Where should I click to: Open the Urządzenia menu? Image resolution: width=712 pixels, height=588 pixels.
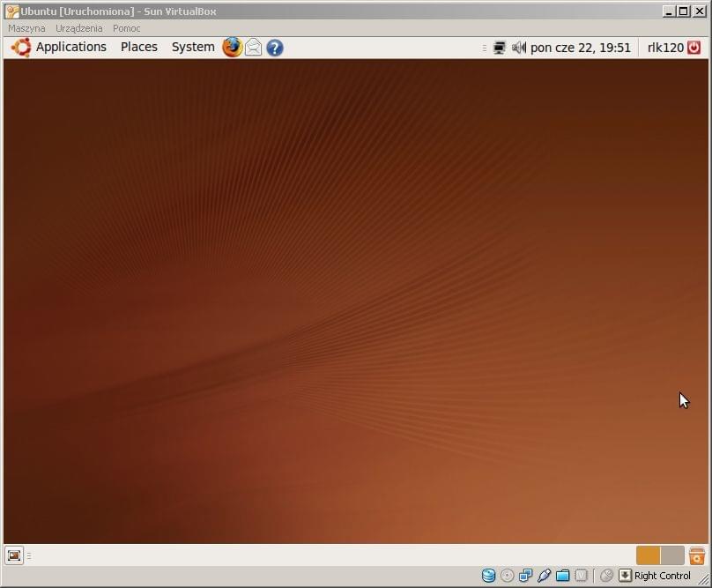(x=78, y=28)
